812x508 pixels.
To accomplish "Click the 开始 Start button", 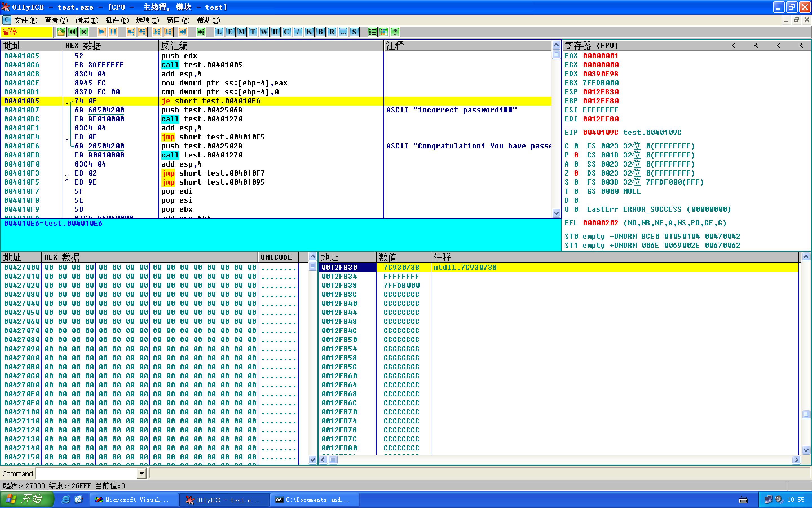I will (x=27, y=500).
